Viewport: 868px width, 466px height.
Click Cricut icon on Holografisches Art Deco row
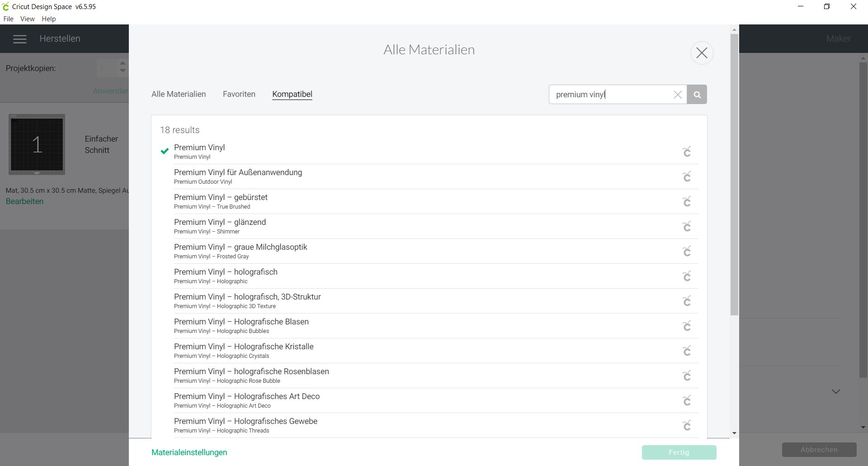687,400
